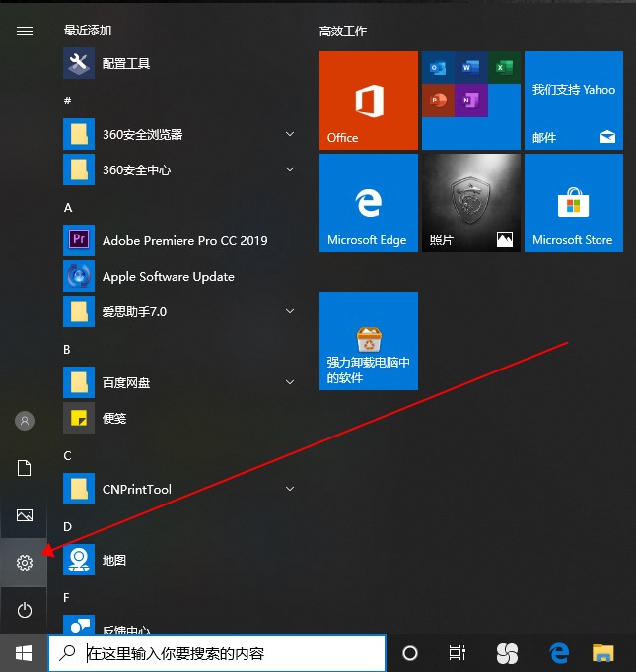Open the OneNote icon in tile group
This screenshot has width=636, height=672.
471,101
